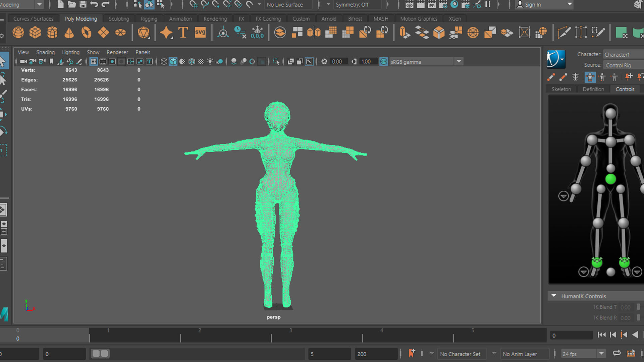
Task: Click the No Live Surface field
Action: pos(289,5)
